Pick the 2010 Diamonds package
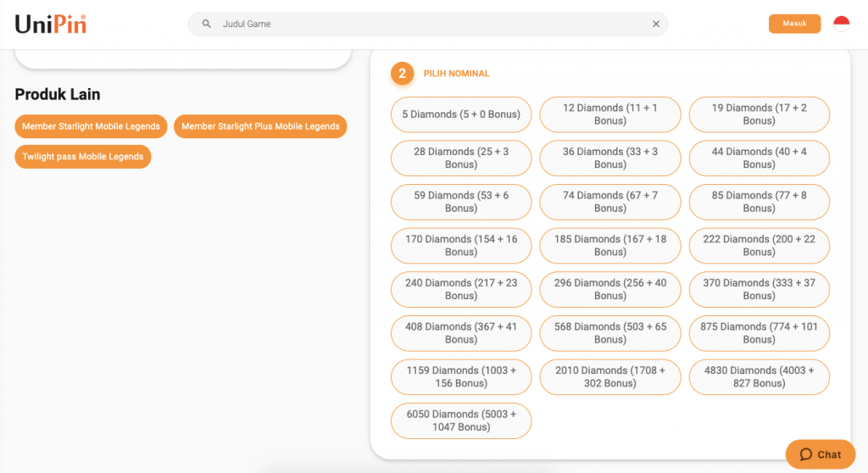The height and width of the screenshot is (473, 868). [x=609, y=377]
